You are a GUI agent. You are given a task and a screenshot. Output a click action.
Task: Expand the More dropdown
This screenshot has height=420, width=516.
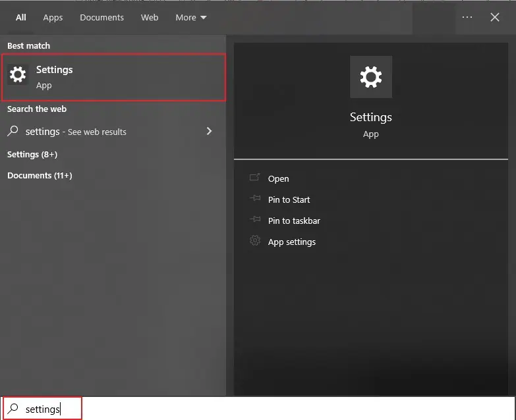[191, 17]
